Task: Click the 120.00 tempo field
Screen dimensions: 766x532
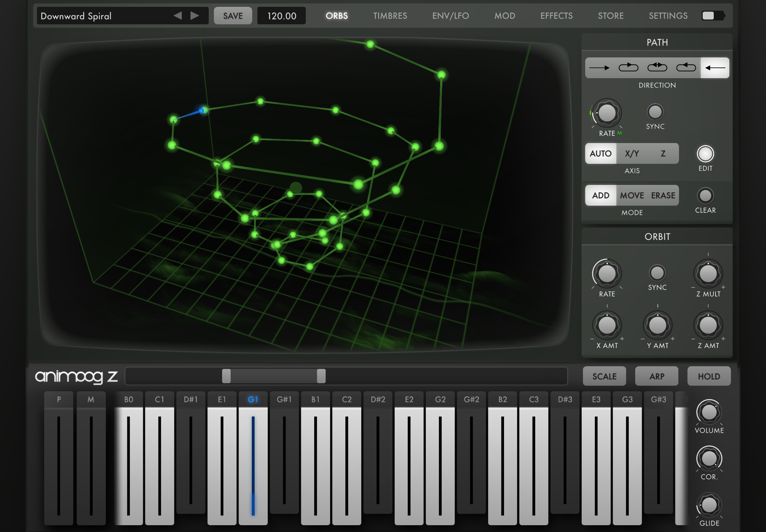Action: pyautogui.click(x=281, y=16)
